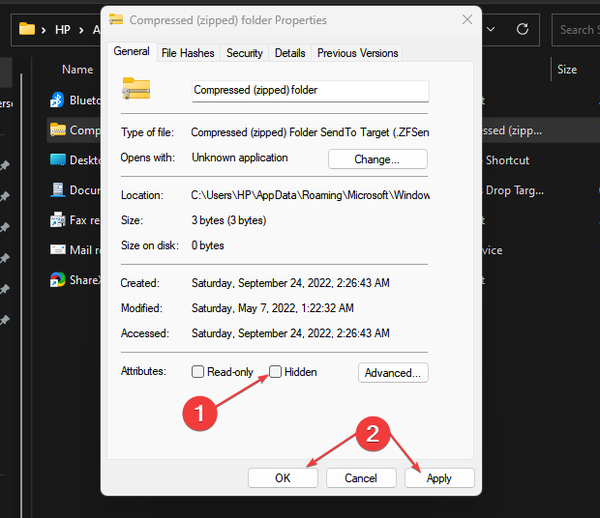Image resolution: width=600 pixels, height=518 pixels.
Task: Click the file name text field
Action: pyautogui.click(x=310, y=91)
